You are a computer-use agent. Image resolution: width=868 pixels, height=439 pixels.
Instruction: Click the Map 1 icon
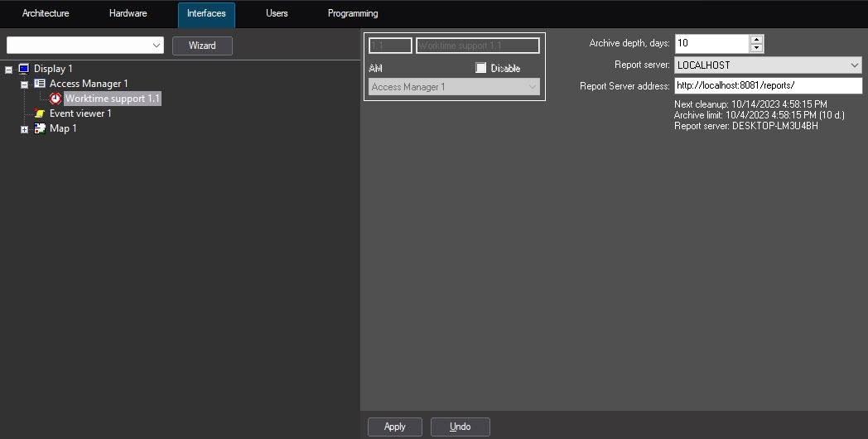(x=39, y=128)
